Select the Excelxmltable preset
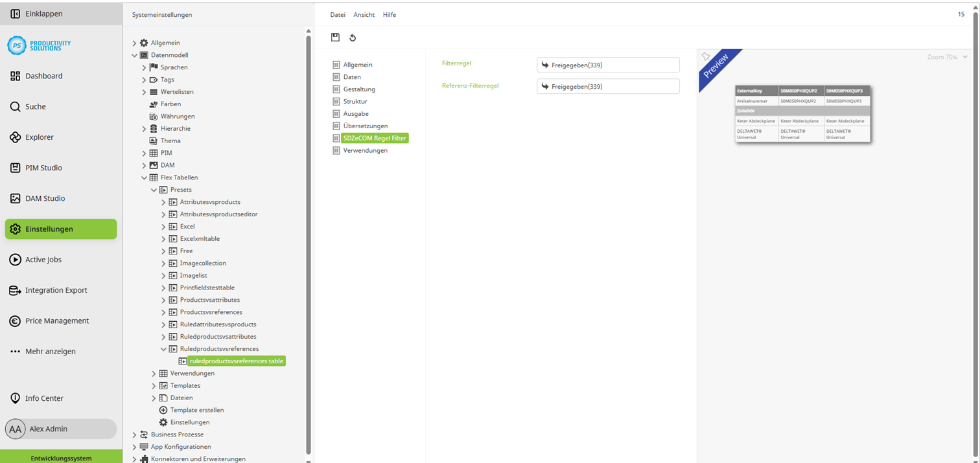Image resolution: width=980 pixels, height=463 pixels. pyautogui.click(x=200, y=238)
